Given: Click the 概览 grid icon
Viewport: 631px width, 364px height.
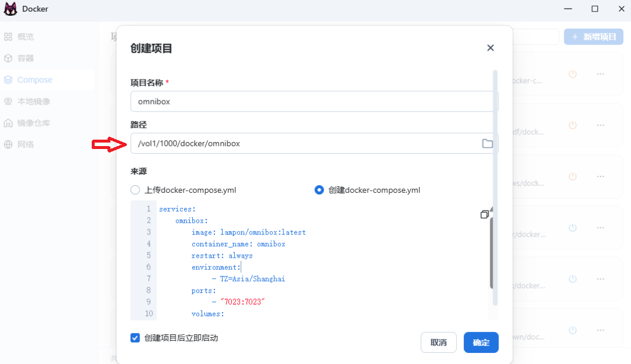Looking at the screenshot, I should pyautogui.click(x=8, y=37).
